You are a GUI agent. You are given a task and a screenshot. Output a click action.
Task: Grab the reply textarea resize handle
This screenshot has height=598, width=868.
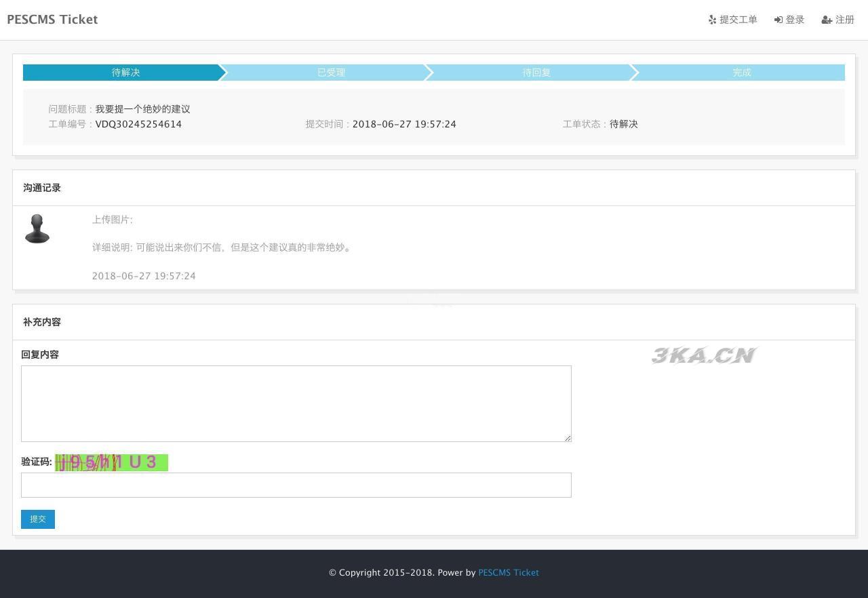click(568, 438)
